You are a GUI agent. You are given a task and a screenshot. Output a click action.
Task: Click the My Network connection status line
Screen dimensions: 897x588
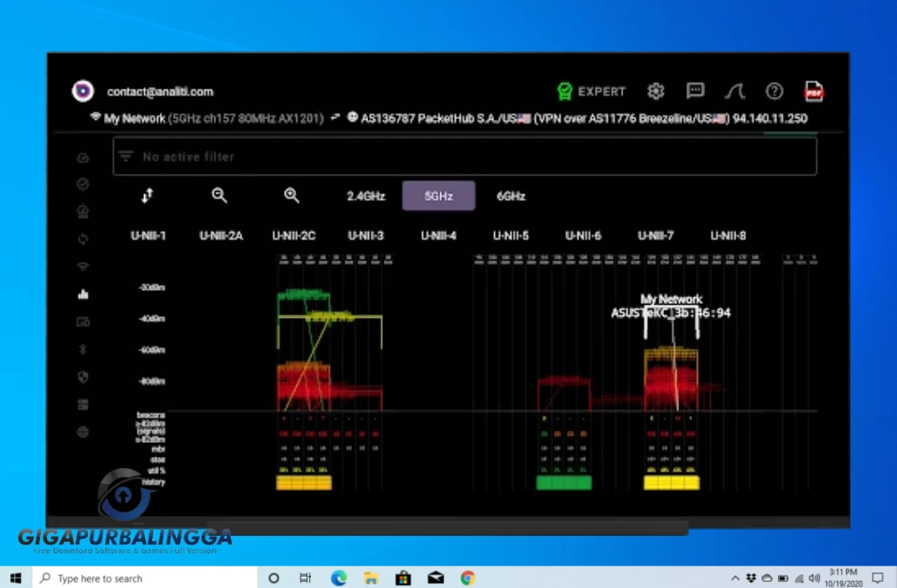[x=208, y=118]
